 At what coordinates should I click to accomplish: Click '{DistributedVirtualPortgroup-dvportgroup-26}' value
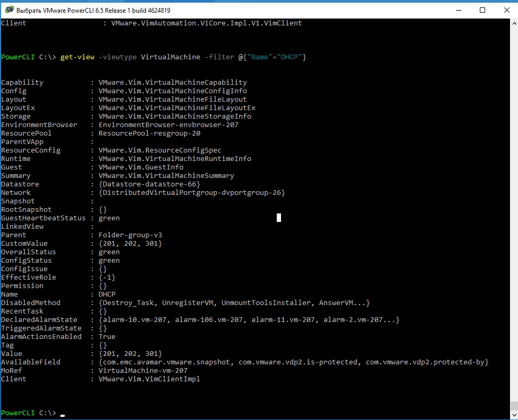click(191, 193)
